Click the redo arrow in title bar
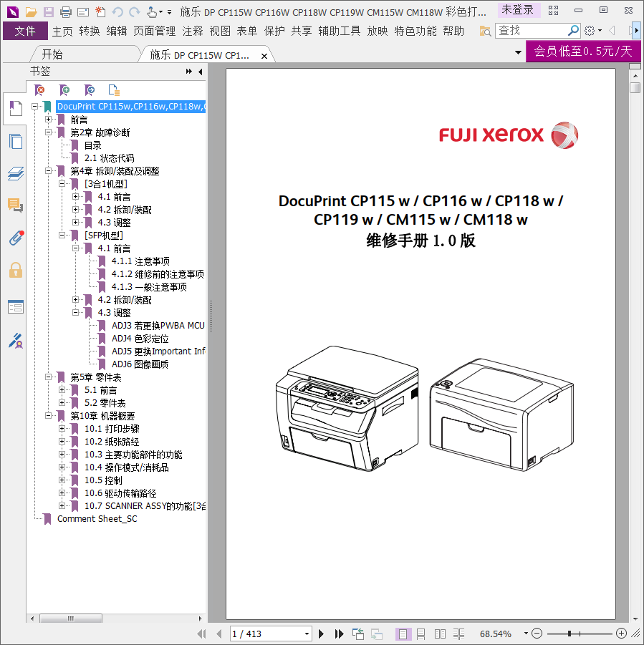The image size is (644, 645). pyautogui.click(x=135, y=12)
